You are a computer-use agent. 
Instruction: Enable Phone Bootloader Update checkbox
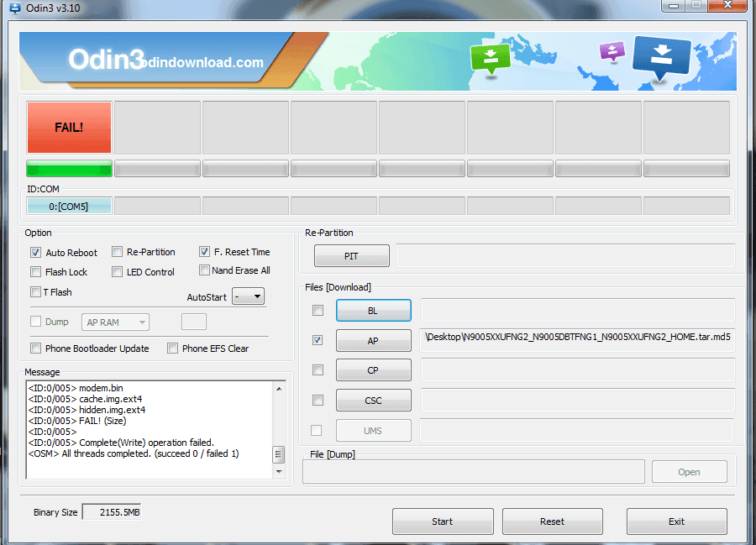click(x=35, y=348)
